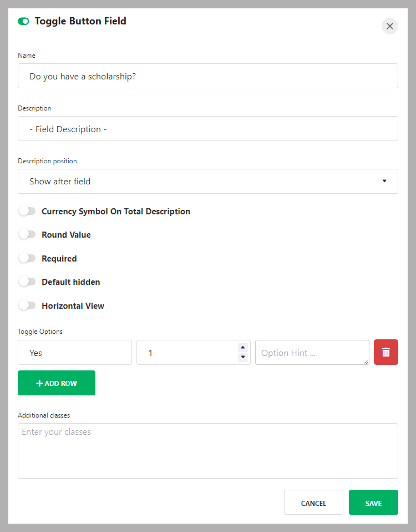The image size is (416, 532).
Task: Decrease the option value with down arrow
Action: (x=243, y=357)
